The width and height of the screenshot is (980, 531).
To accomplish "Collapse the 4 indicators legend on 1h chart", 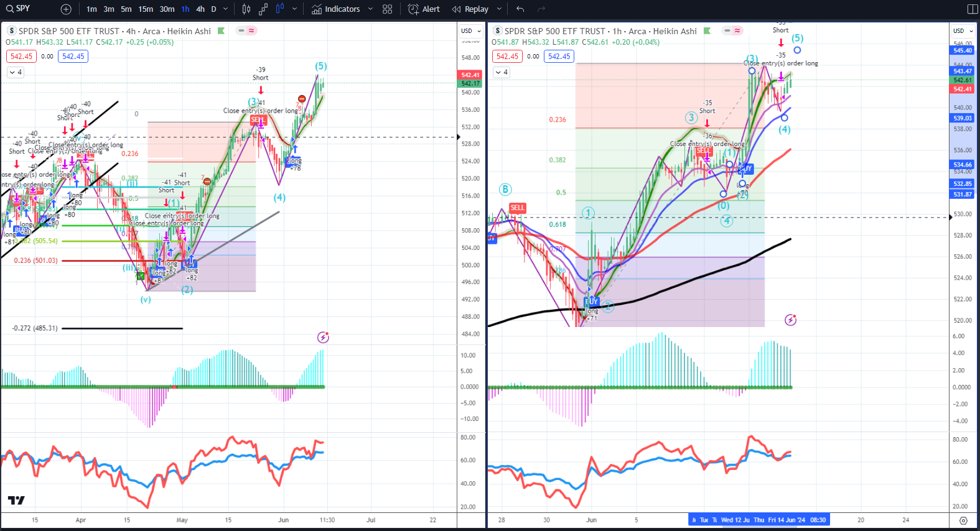I will click(502, 72).
